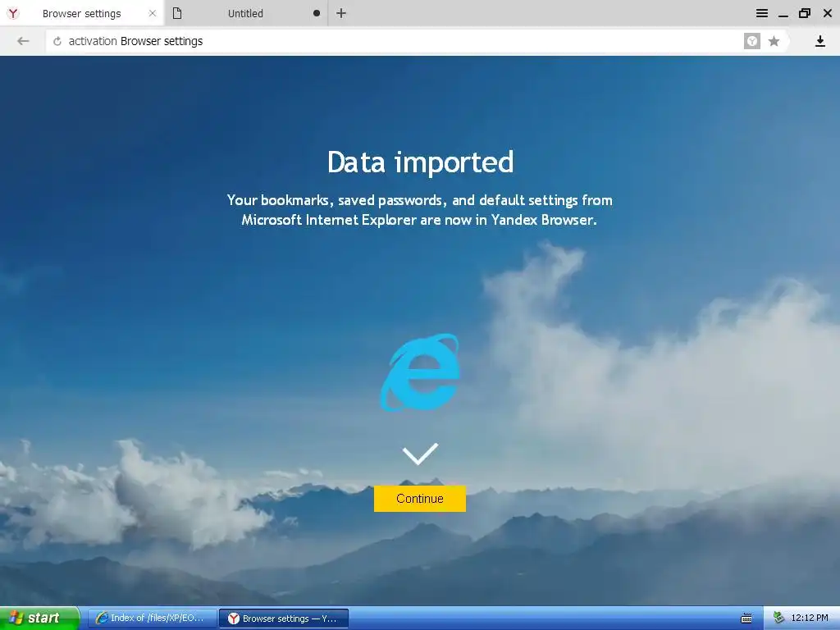Bookmark page with the star icon
Viewport: 840px width, 630px height.
coord(774,41)
